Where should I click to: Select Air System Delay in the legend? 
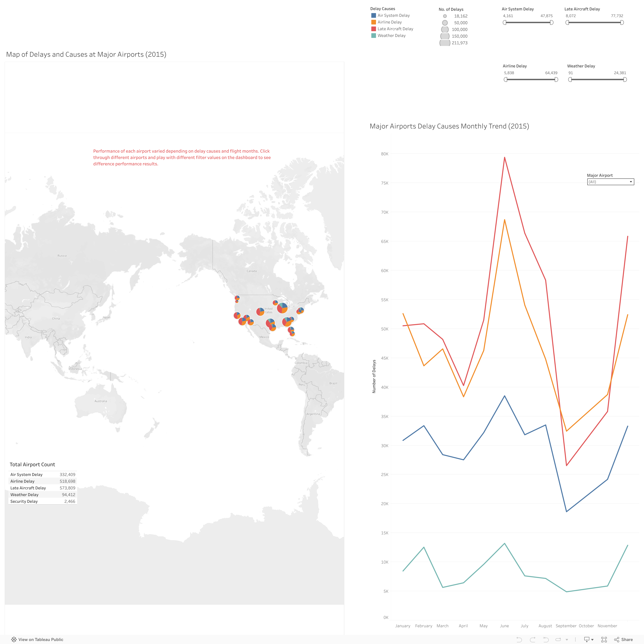393,15
